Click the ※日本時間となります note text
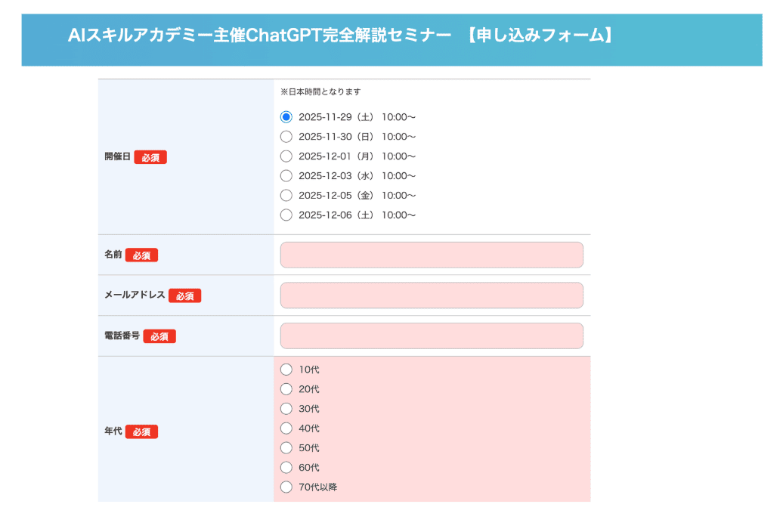 pos(320,92)
